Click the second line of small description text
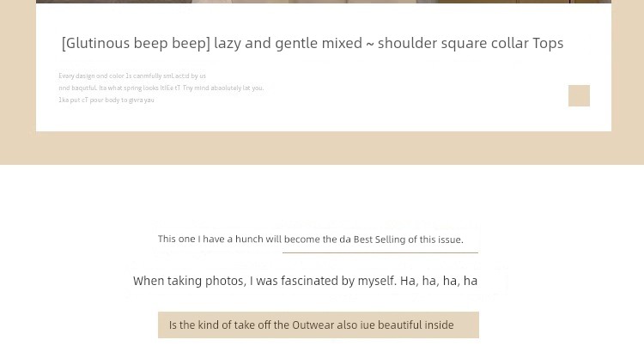The width and height of the screenshot is (644, 352). (161, 88)
